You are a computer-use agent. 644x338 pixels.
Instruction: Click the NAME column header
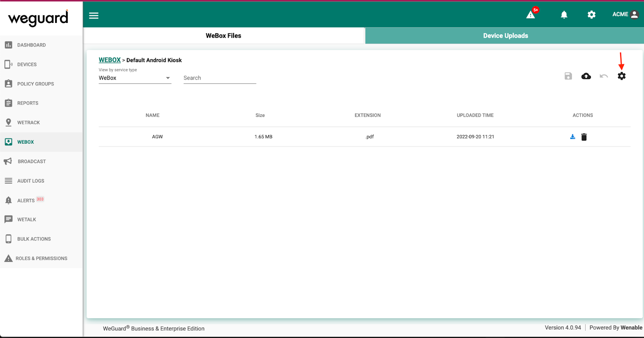point(153,115)
